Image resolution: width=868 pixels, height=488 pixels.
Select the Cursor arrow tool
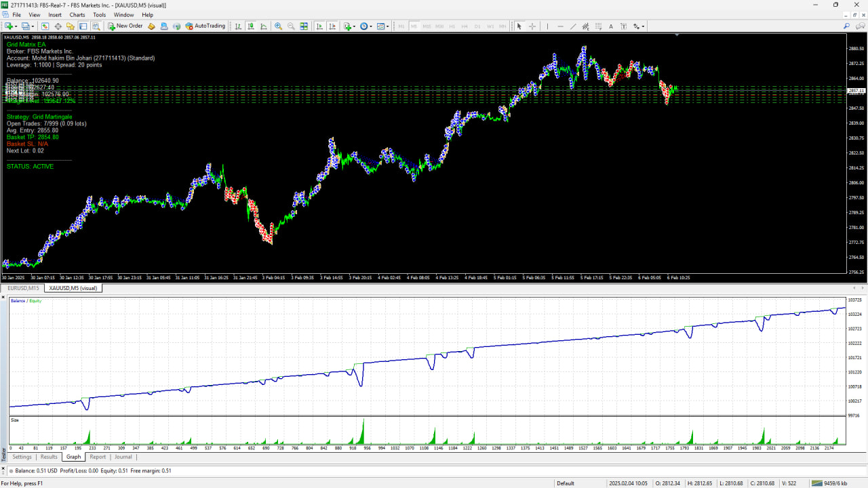pos(519,26)
